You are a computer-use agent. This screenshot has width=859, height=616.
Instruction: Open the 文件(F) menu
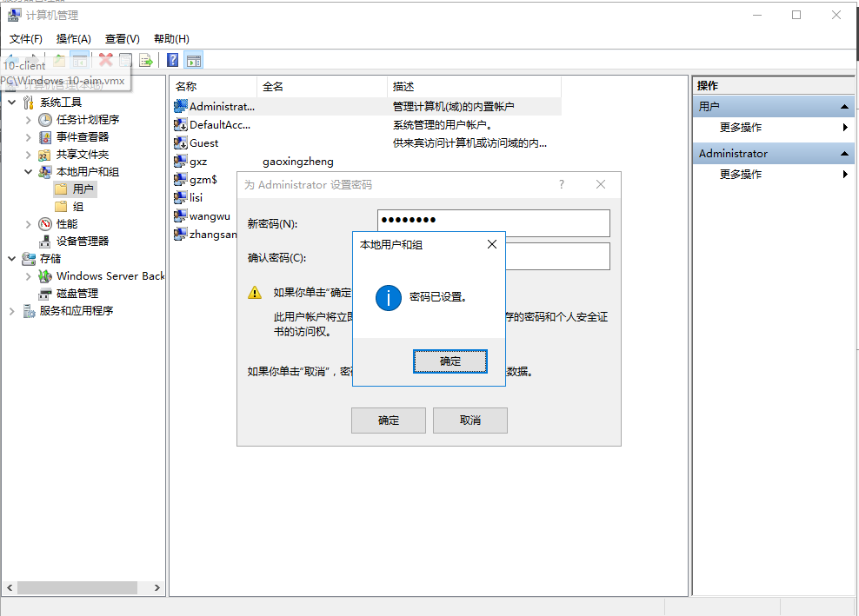click(x=26, y=39)
